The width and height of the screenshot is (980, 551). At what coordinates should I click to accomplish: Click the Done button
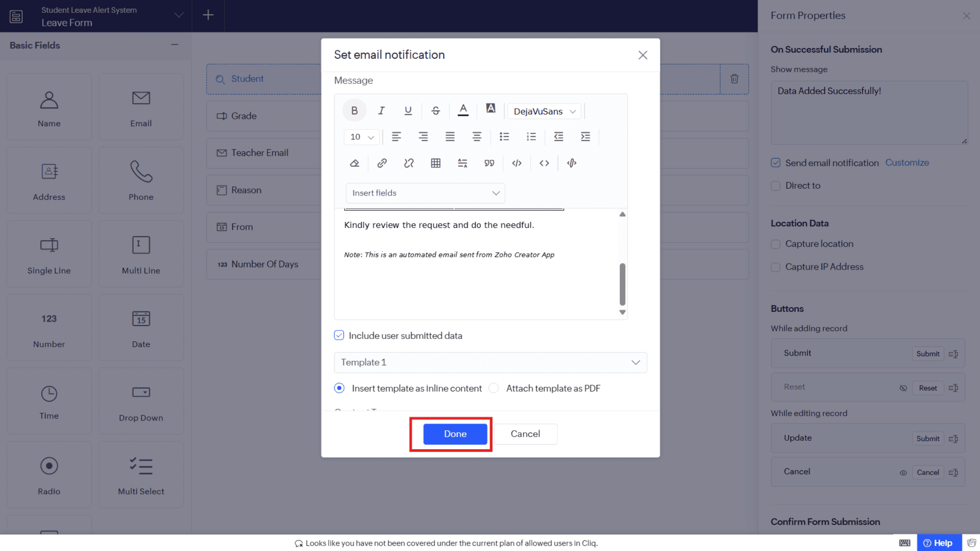(x=455, y=434)
